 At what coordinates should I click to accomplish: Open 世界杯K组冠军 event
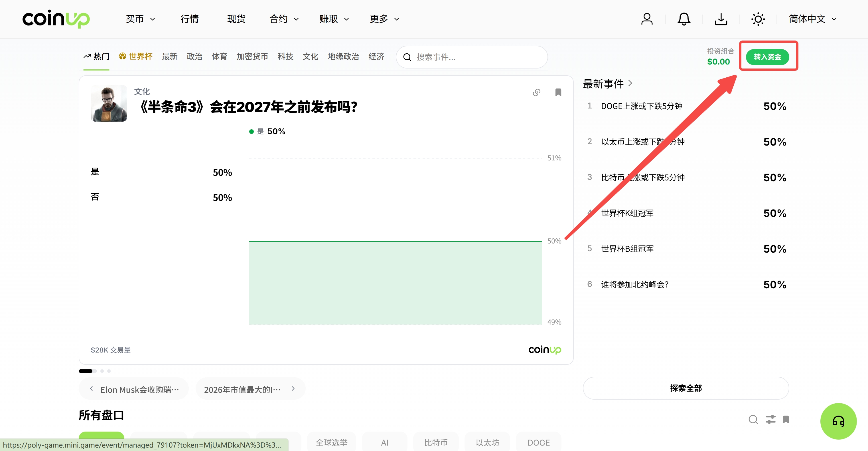pos(686,213)
